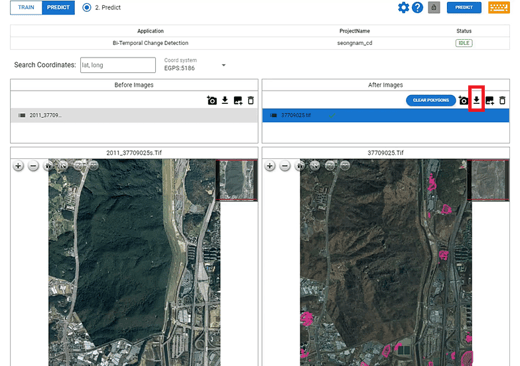520x366 pixels.
Task: Delete using trash icon in After Images
Action: coord(502,100)
